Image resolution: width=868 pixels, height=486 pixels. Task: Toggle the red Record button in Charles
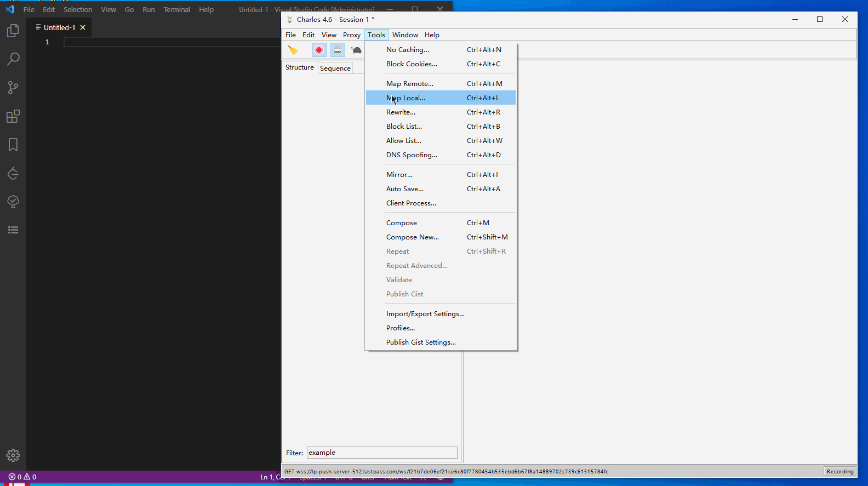click(319, 50)
